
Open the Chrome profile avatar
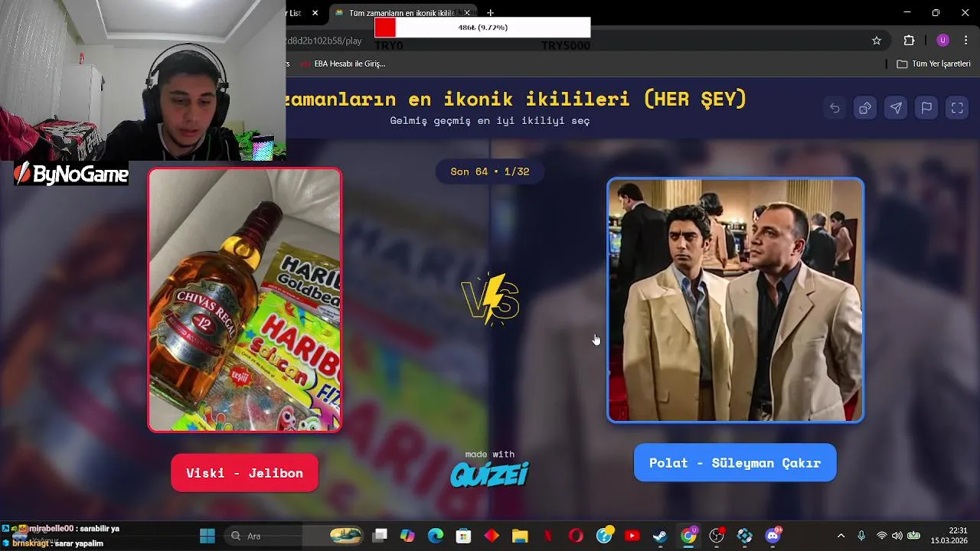[942, 41]
